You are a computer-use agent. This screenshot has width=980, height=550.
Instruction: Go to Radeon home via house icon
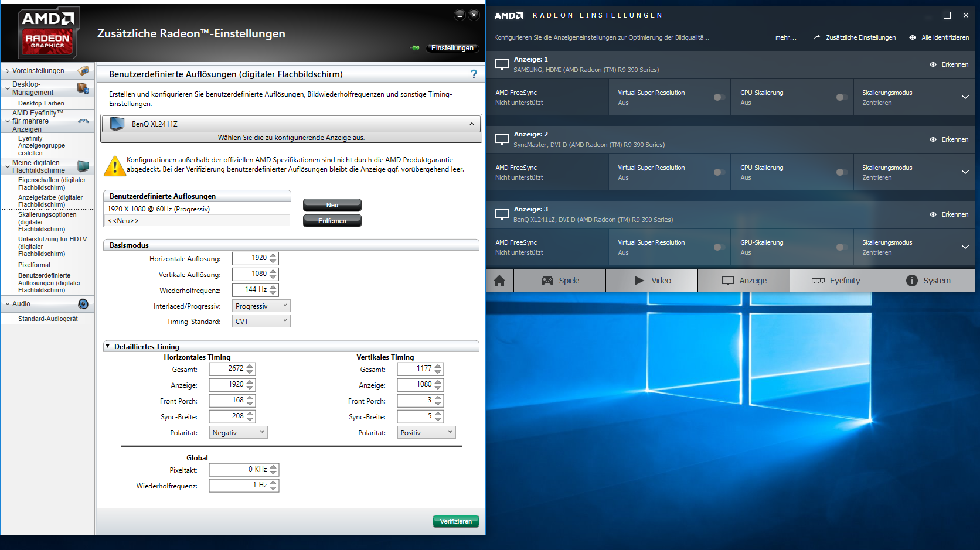click(499, 281)
